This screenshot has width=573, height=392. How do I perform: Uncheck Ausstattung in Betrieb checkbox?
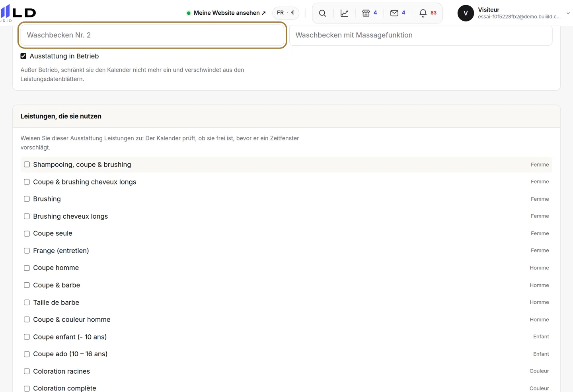23,56
